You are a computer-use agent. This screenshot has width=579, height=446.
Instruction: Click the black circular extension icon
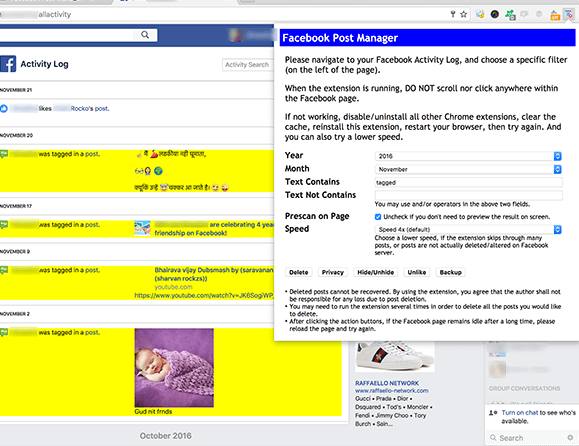point(495,14)
